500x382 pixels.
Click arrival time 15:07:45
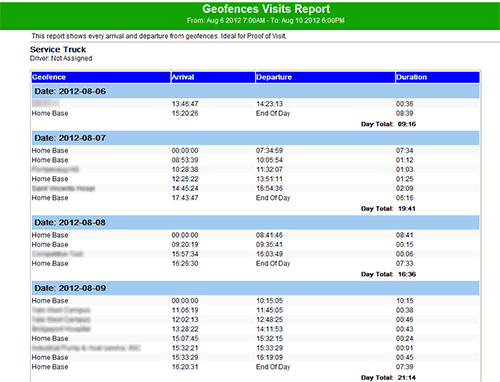(185, 338)
